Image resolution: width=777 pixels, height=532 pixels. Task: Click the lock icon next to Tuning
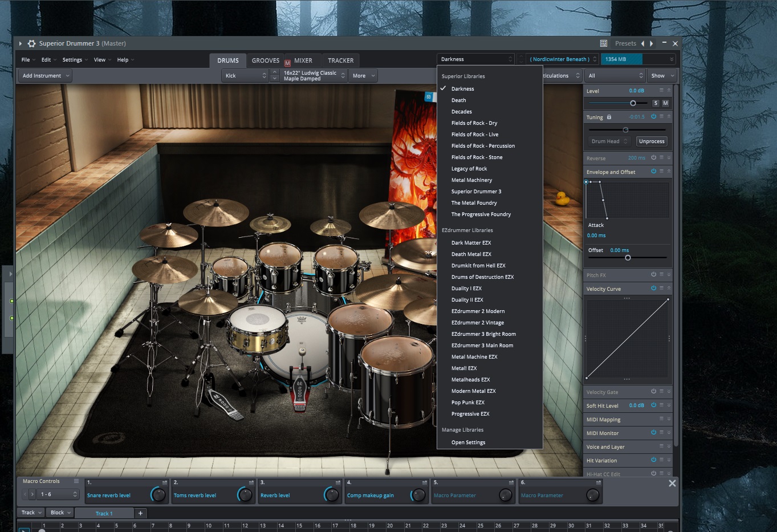tap(609, 117)
